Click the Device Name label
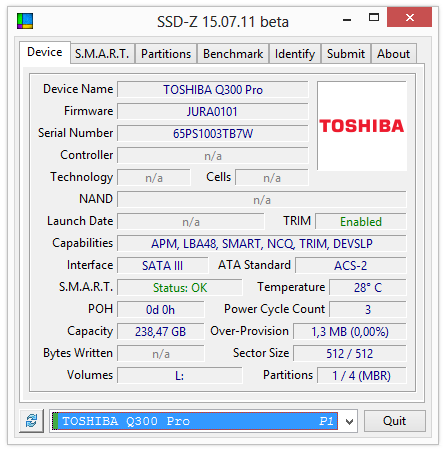This screenshot has width=446, height=450. click(78, 89)
